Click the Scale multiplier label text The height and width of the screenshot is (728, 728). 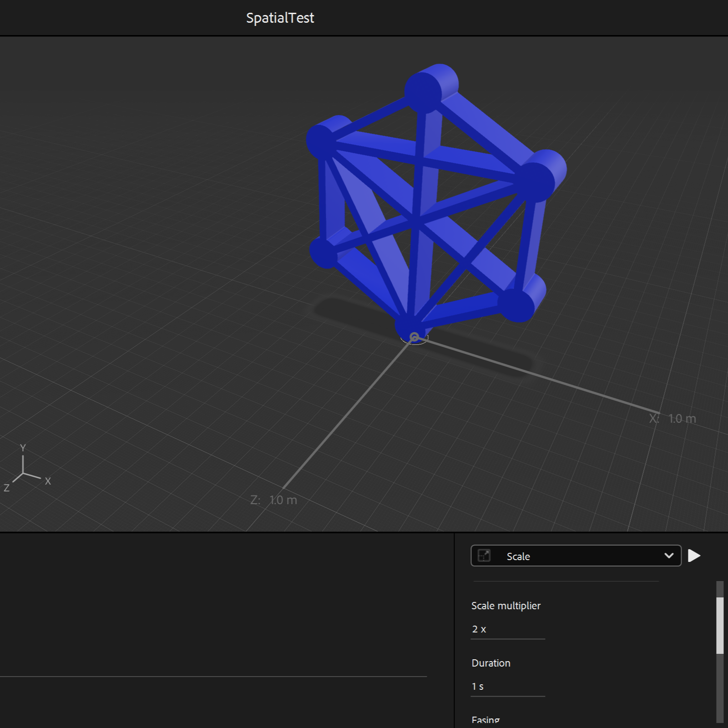[x=506, y=606]
